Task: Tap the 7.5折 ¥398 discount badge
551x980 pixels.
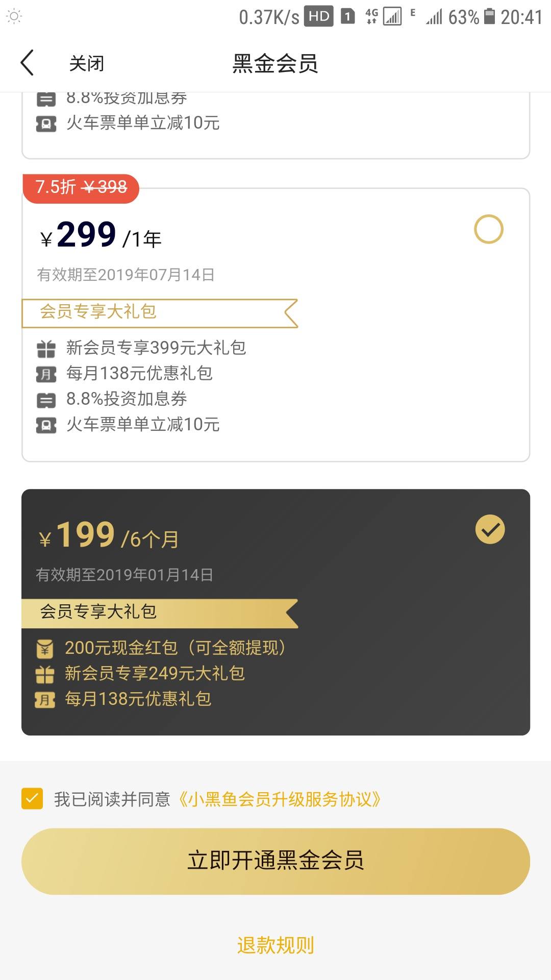Action: tap(81, 188)
